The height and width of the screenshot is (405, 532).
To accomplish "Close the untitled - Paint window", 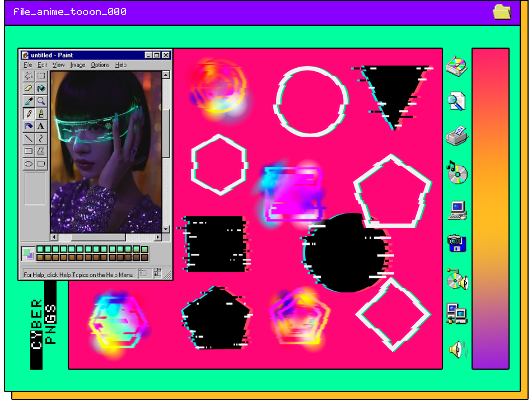I will click(166, 55).
